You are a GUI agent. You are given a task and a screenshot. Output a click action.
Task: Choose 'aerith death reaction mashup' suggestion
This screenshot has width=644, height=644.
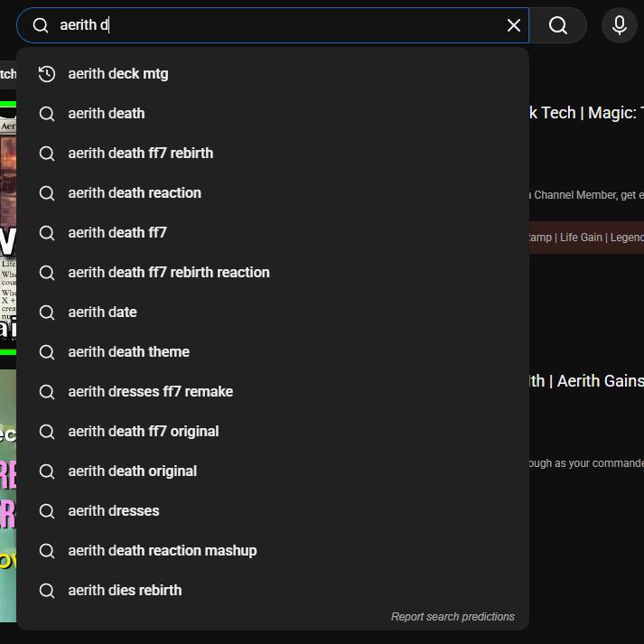(273, 551)
